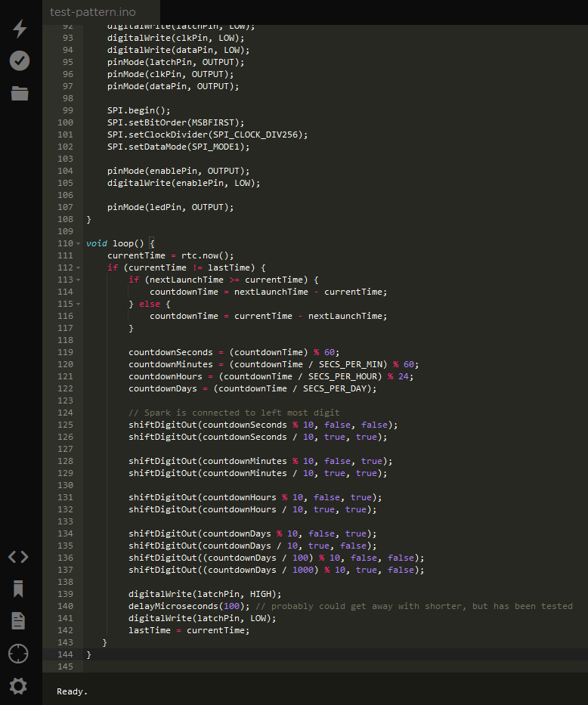The image size is (588, 705).
Task: Click on lastTime = currentTime; line
Action: 189,631
